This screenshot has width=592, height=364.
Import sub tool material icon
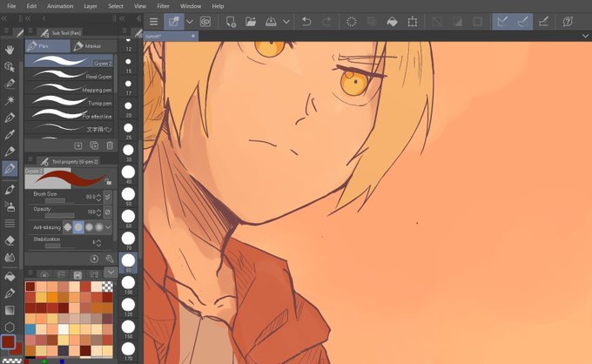(78, 145)
